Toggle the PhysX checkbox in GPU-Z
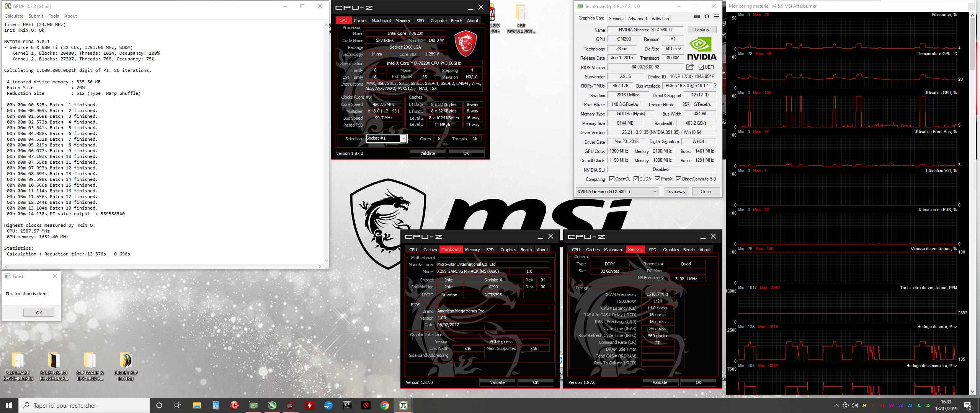This screenshot has height=413, width=980. [657, 179]
